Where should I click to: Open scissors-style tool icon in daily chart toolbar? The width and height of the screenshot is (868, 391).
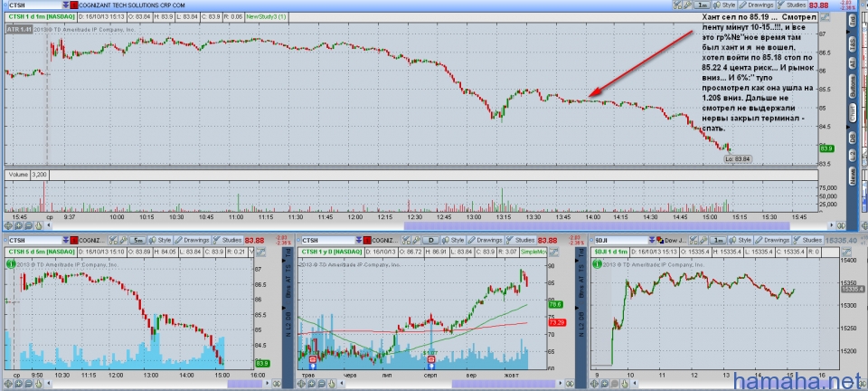(x=406, y=241)
